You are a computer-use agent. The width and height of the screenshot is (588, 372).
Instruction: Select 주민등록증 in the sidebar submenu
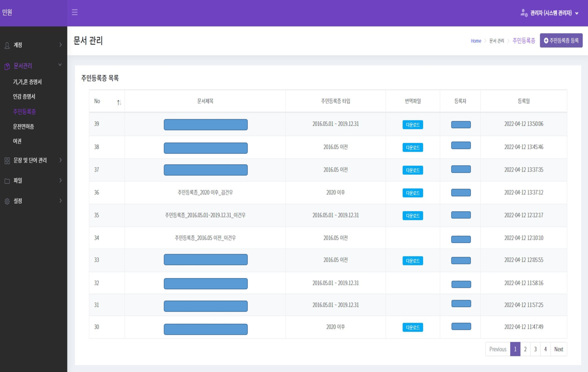pos(24,111)
